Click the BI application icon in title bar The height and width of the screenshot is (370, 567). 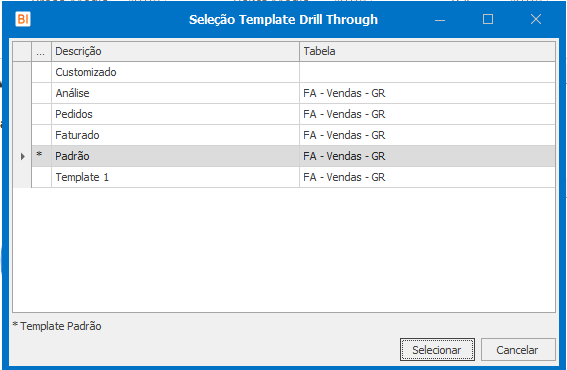(x=23, y=19)
